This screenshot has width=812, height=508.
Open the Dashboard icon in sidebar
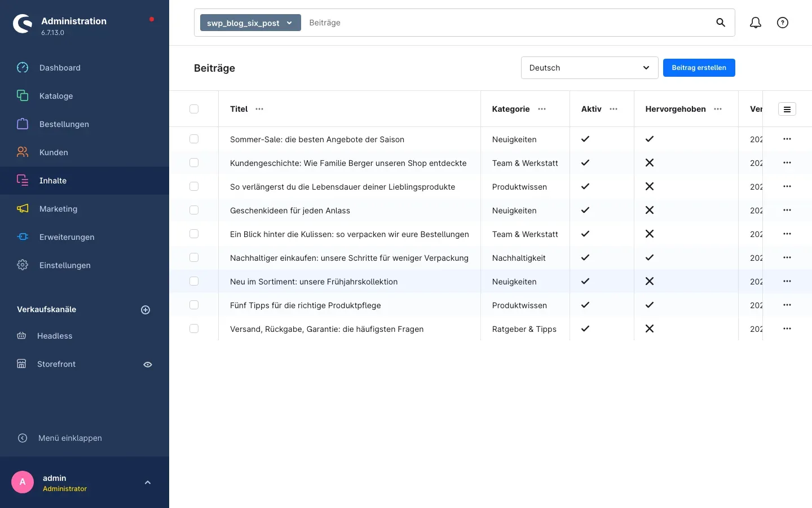click(23, 68)
